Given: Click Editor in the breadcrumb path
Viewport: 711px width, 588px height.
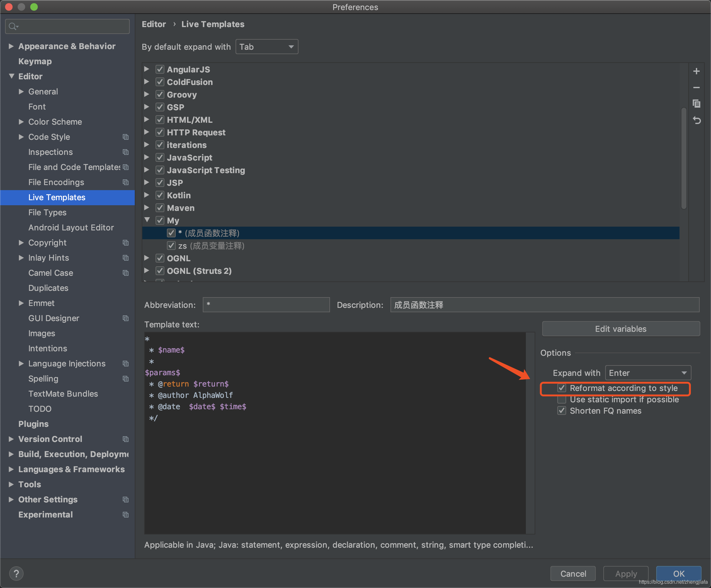Looking at the screenshot, I should pos(154,24).
